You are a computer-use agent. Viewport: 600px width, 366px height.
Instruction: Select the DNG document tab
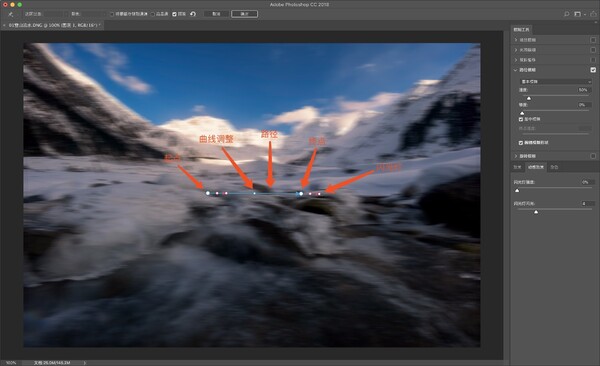click(x=53, y=25)
